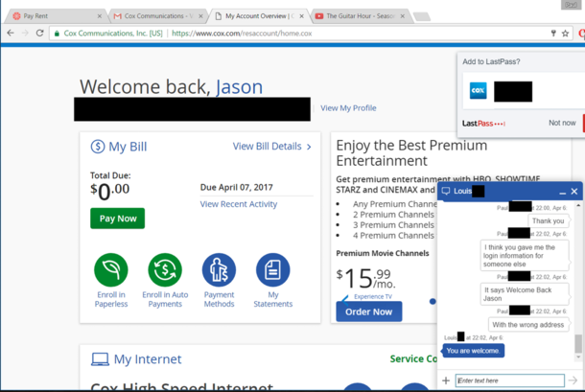Open View Bill Details link

pyautogui.click(x=268, y=147)
